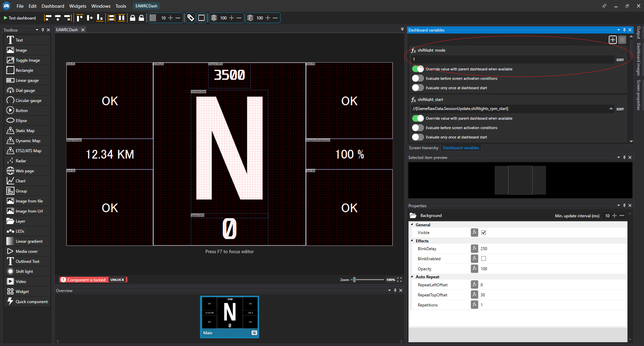Collapse the Effects properties section
Screen dimensions: 644x346
tap(412, 241)
